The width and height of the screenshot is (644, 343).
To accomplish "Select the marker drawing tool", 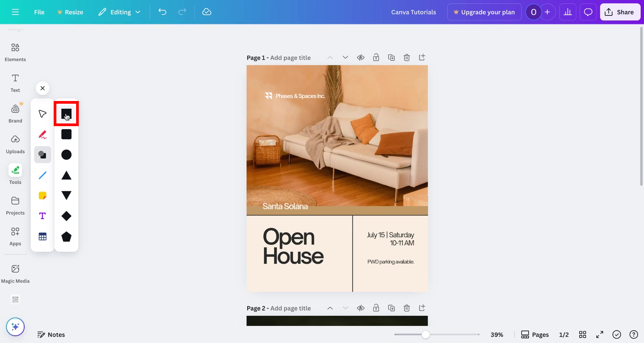I will click(x=42, y=134).
